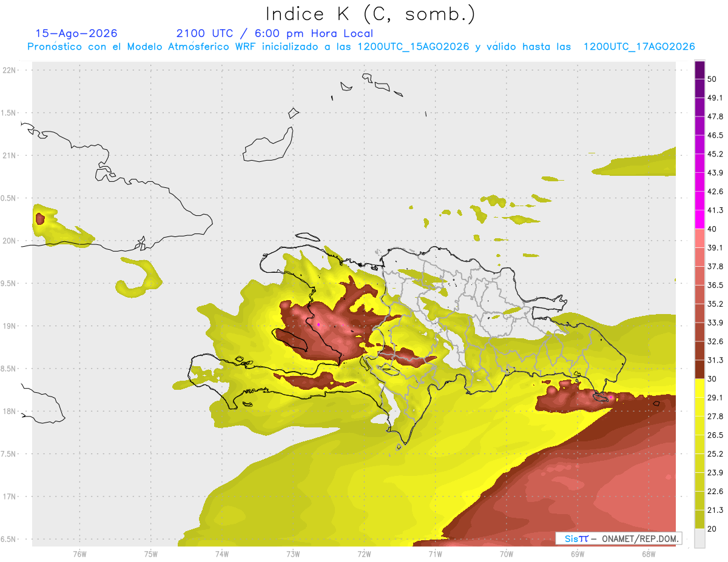Click the "71W" longitude label
This screenshot has height=562, width=728.
point(435,554)
